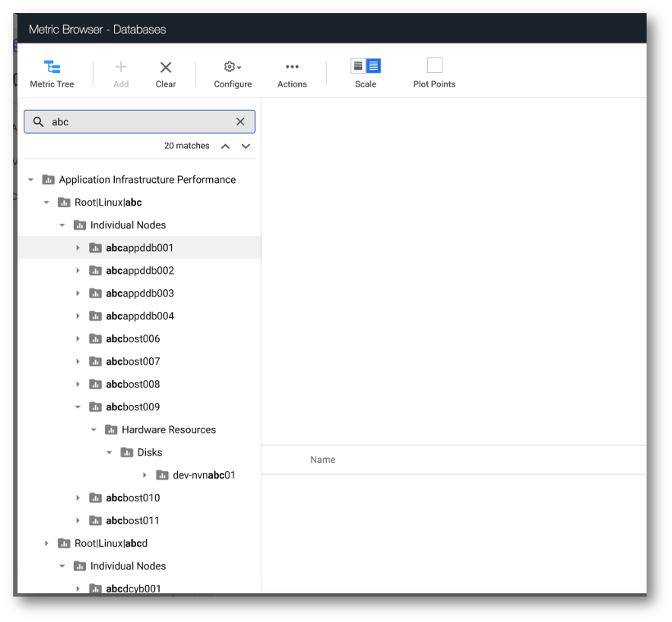The width and height of the screenshot is (672, 622).
Task: Click inside the abc search field
Action: 139,122
